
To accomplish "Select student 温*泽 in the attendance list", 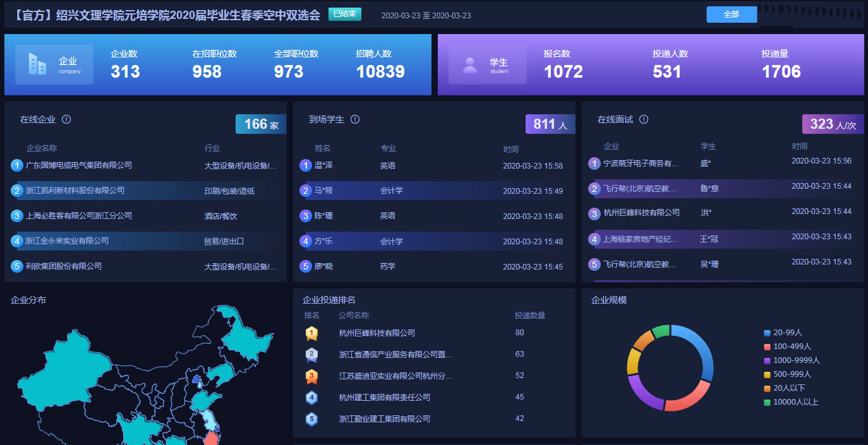I will pyautogui.click(x=323, y=165).
